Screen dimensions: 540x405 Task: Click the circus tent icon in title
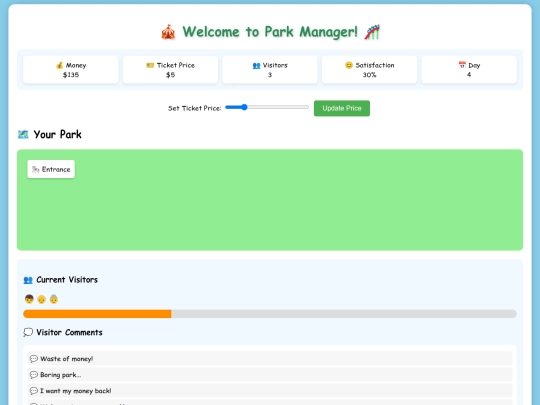[x=168, y=32]
